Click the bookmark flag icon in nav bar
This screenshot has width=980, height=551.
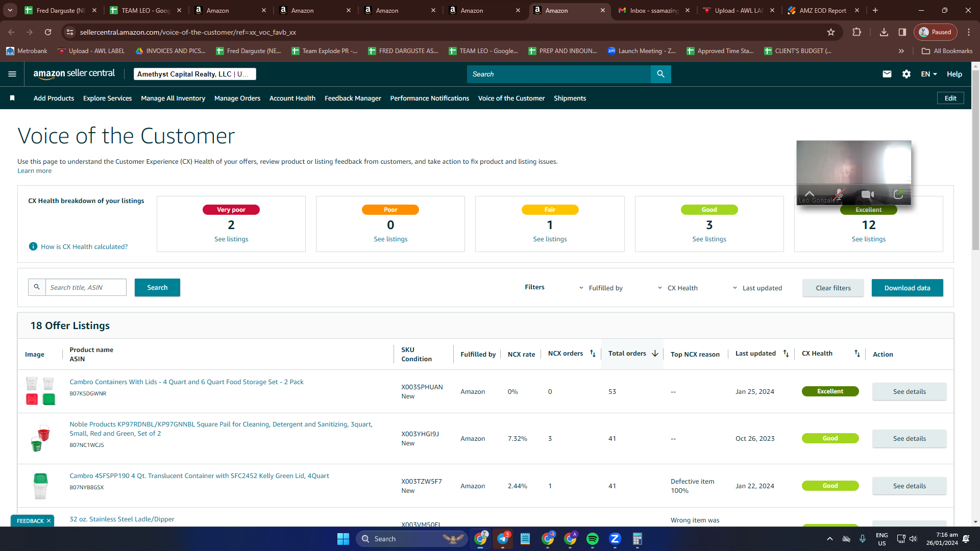point(12,98)
